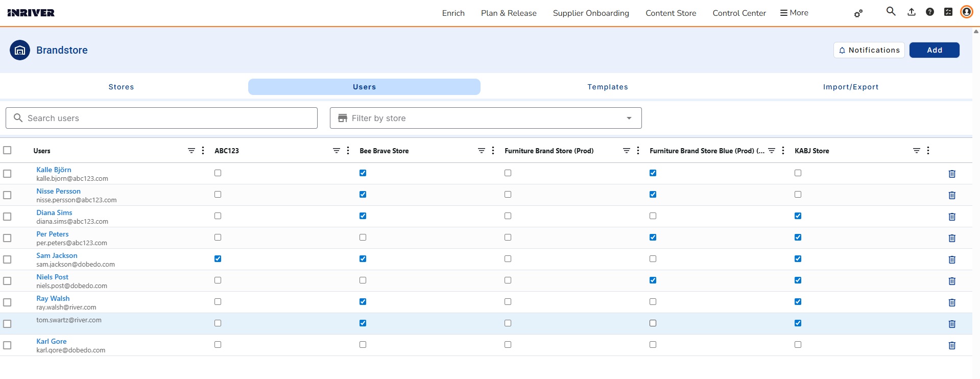This screenshot has width=980, height=379.
Task: Uncheck ABC123 for Sam Jackson
Action: click(218, 259)
